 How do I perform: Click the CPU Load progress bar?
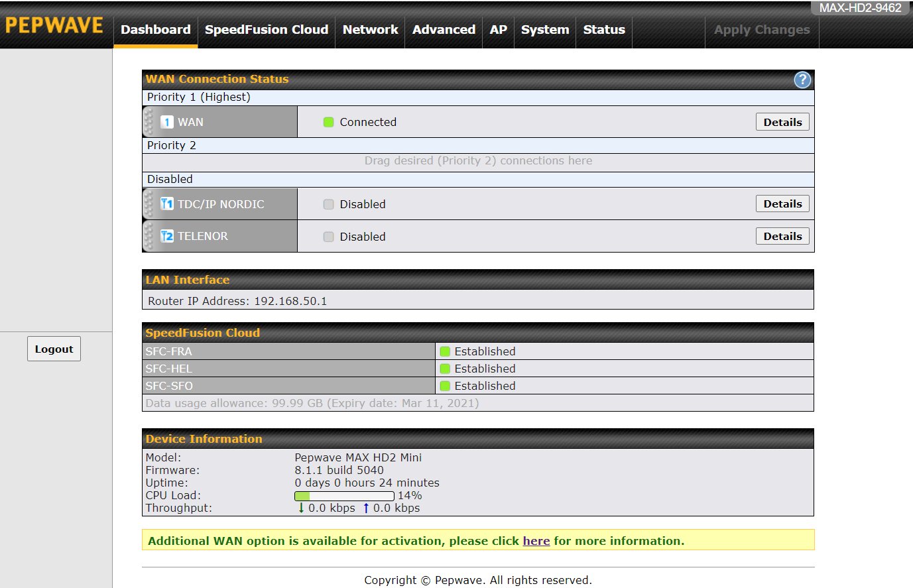point(344,496)
